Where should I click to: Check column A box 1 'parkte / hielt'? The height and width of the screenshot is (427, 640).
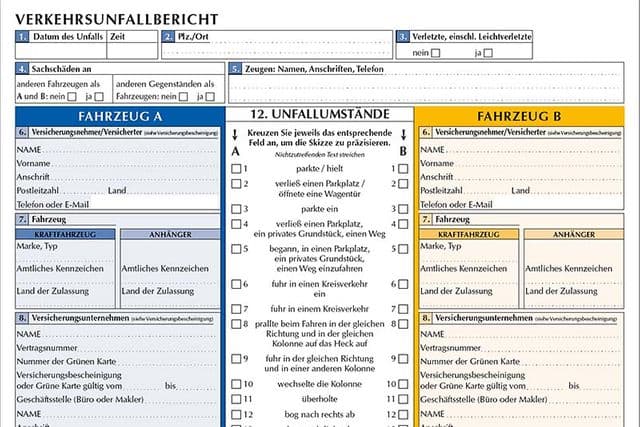click(x=236, y=169)
